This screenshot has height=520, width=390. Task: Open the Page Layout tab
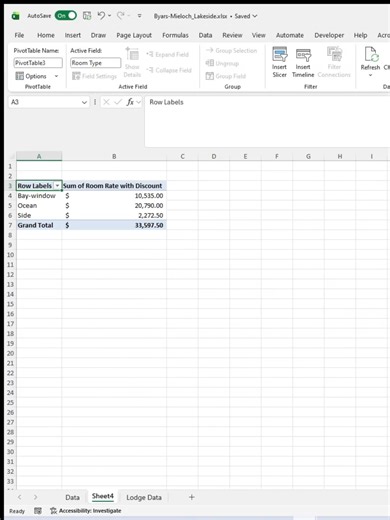(x=134, y=35)
